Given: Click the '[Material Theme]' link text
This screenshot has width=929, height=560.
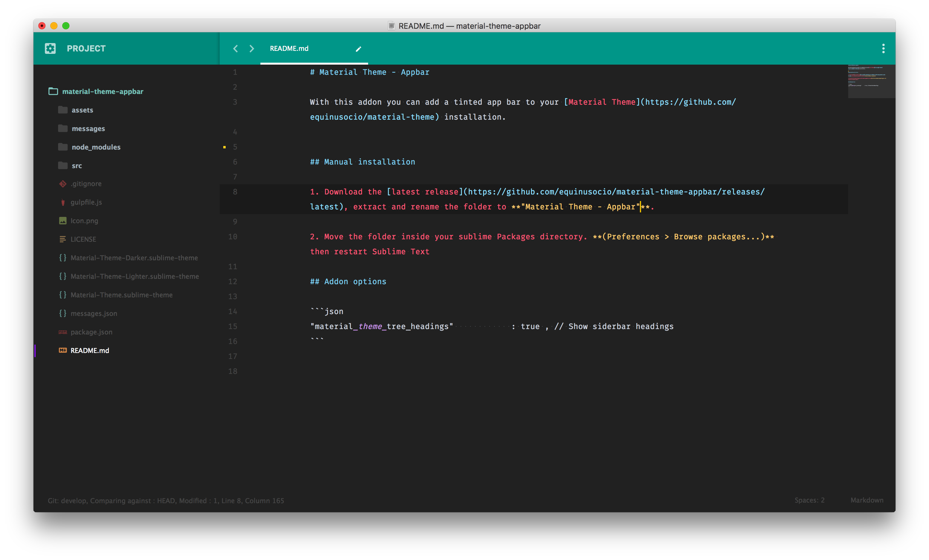Looking at the screenshot, I should coord(602,102).
